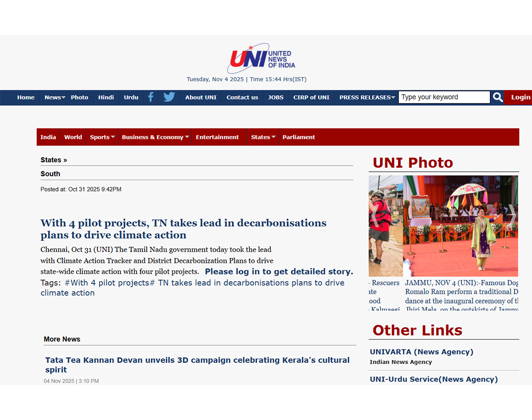Switch to the Hindi edition

[106, 97]
